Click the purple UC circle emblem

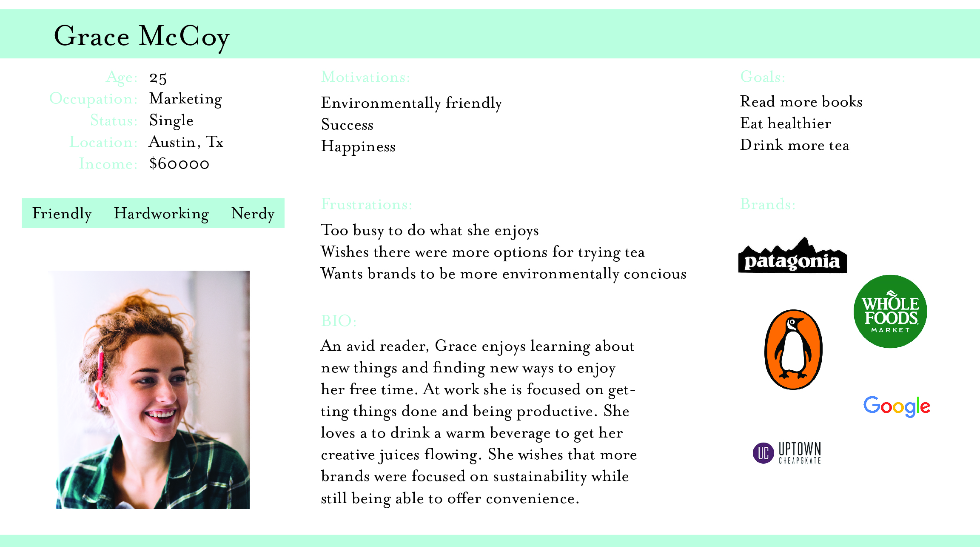pos(763,453)
